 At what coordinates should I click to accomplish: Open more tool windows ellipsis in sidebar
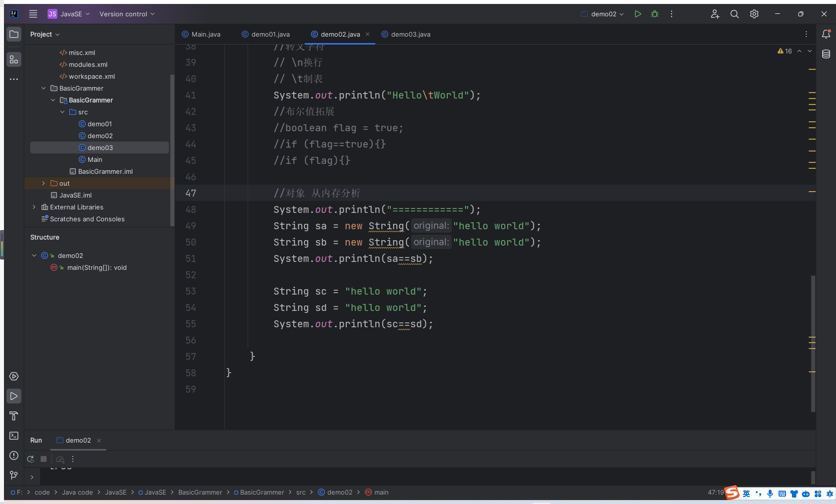coord(14,79)
